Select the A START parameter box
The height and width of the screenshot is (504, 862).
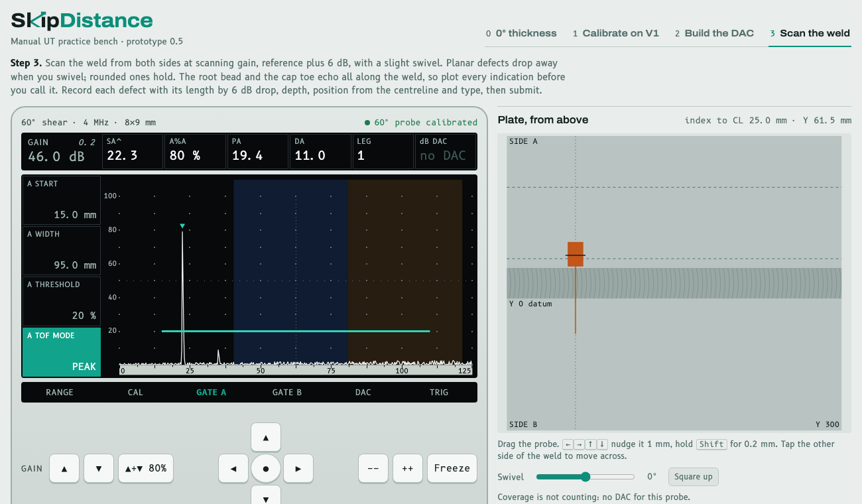(x=62, y=201)
